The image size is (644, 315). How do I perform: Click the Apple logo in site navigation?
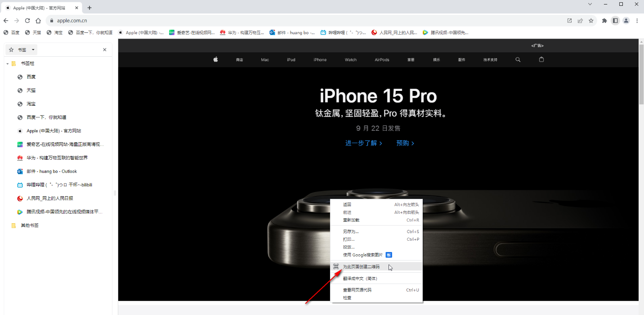click(215, 59)
